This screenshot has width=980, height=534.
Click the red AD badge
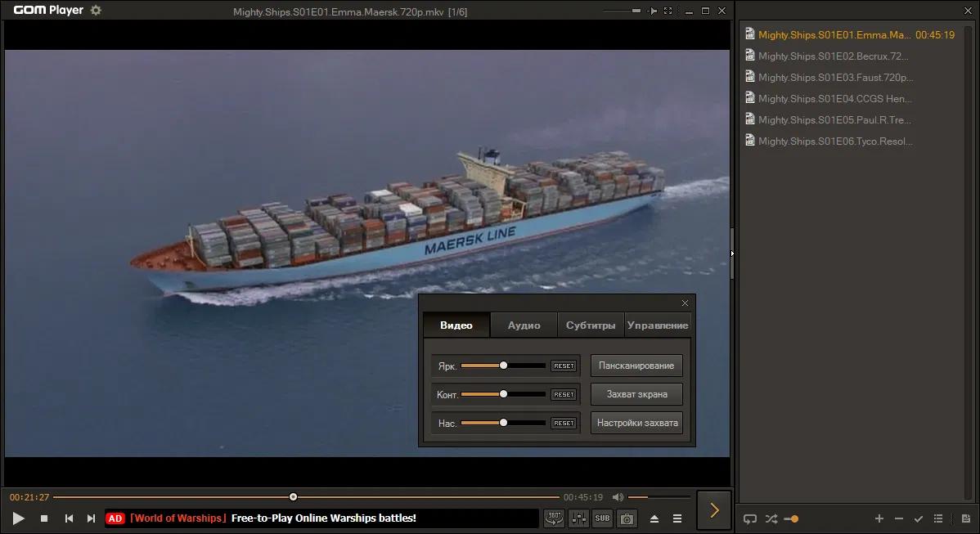115,518
